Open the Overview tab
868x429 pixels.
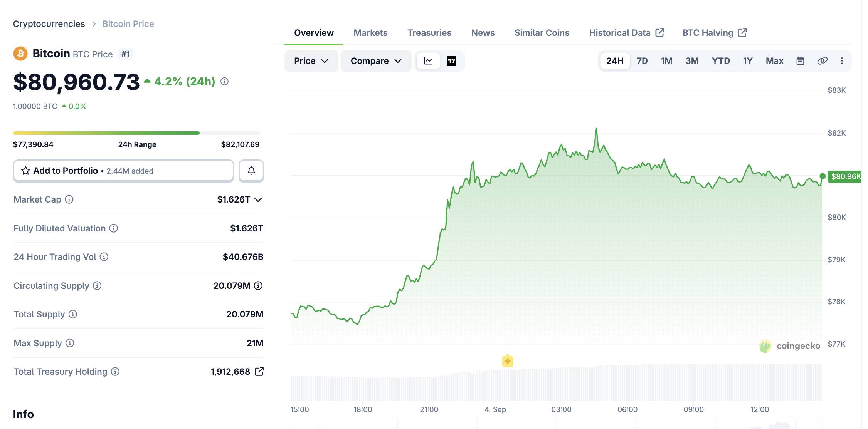314,33
